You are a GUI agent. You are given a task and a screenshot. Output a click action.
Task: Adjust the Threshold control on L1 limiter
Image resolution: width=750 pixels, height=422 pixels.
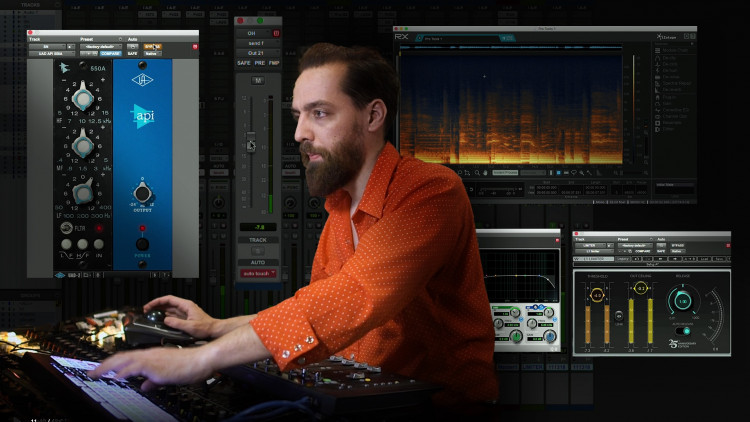(x=597, y=295)
